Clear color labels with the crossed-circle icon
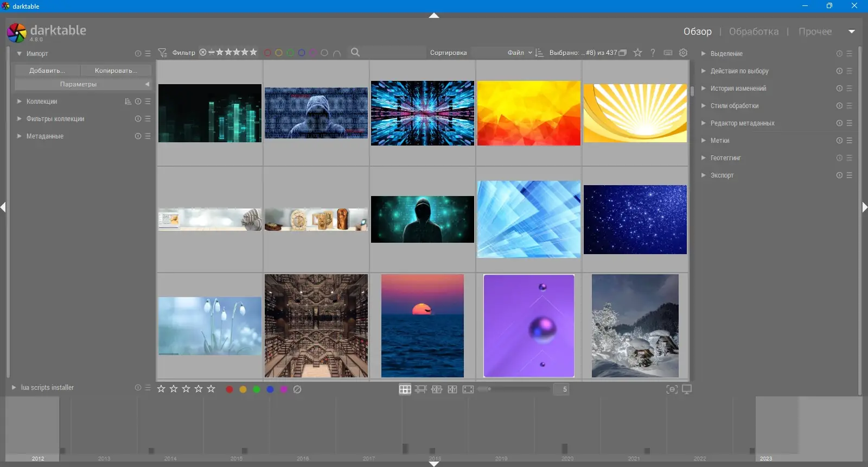The image size is (868, 467). (x=297, y=389)
